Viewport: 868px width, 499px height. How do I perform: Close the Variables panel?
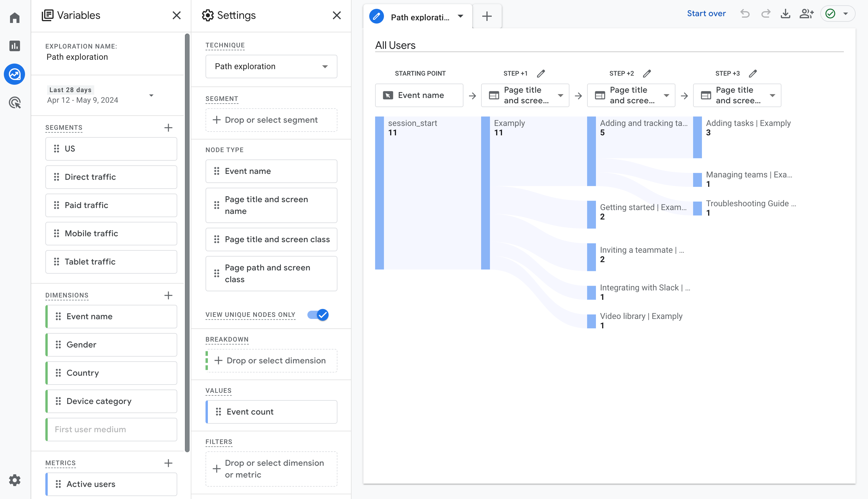[176, 15]
